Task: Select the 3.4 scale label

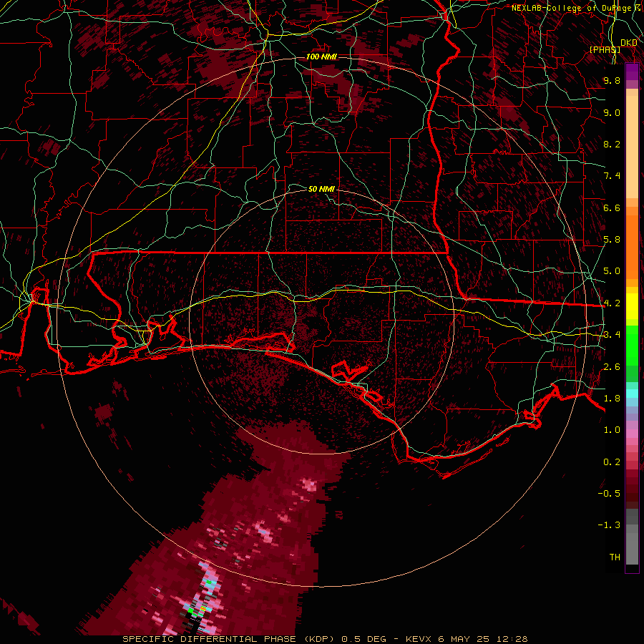Action: 612,335
